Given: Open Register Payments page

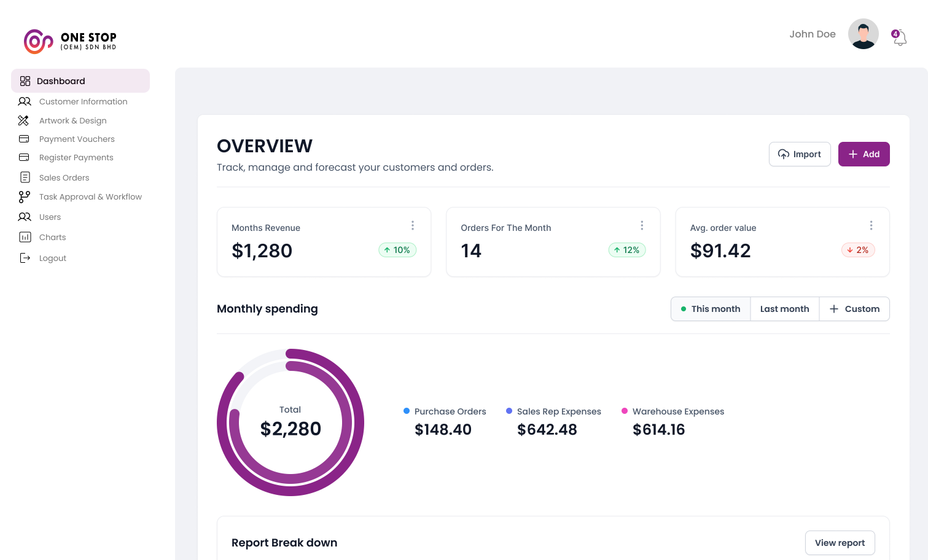Looking at the screenshot, I should (76, 157).
